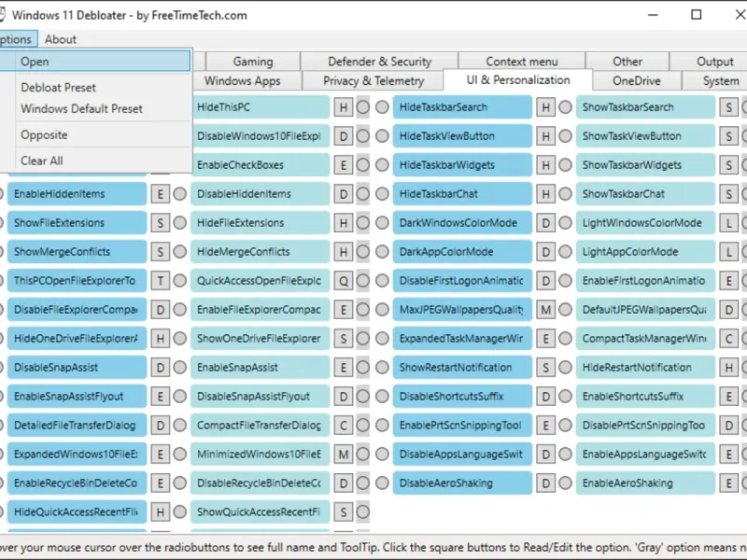Apply the Debloat Preset menu entry
The width and height of the screenshot is (747, 560).
click(x=95, y=88)
